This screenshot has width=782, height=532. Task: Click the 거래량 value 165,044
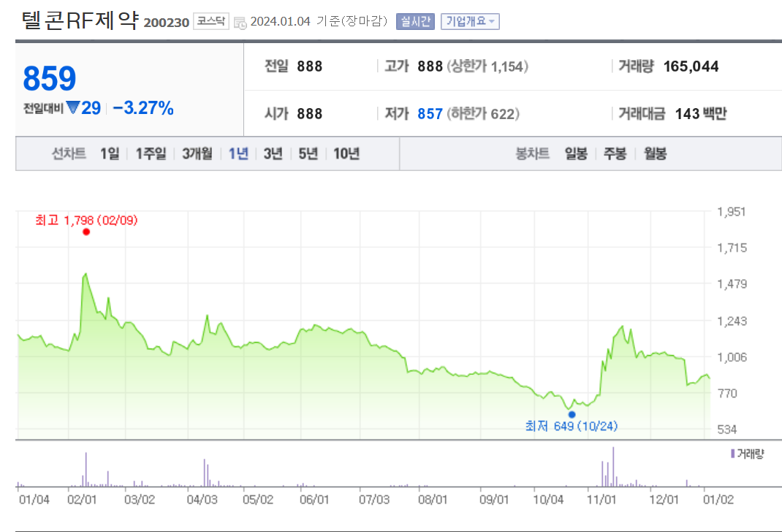[691, 66]
